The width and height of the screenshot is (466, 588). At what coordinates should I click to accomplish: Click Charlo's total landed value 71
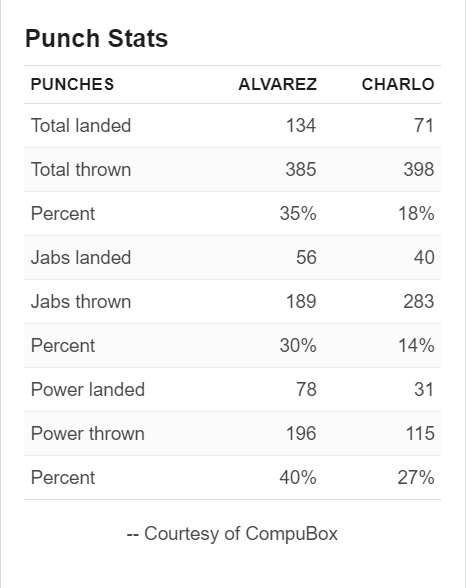point(424,126)
